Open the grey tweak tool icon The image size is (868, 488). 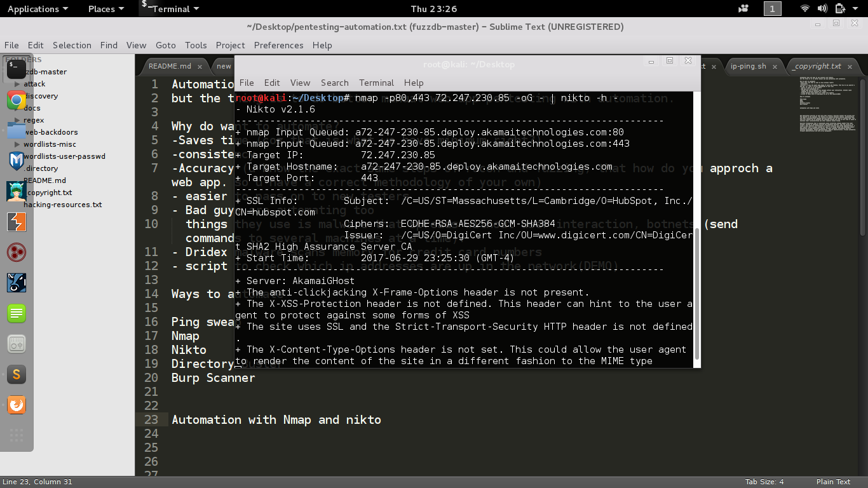click(x=17, y=344)
